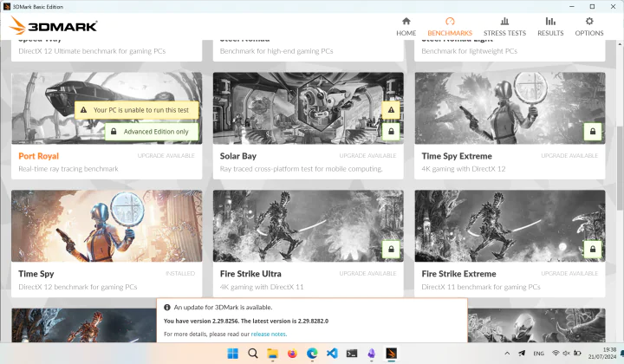Open the Solar Bay benchmark thumbnail
The height and width of the screenshot is (364, 624).
coord(308,107)
